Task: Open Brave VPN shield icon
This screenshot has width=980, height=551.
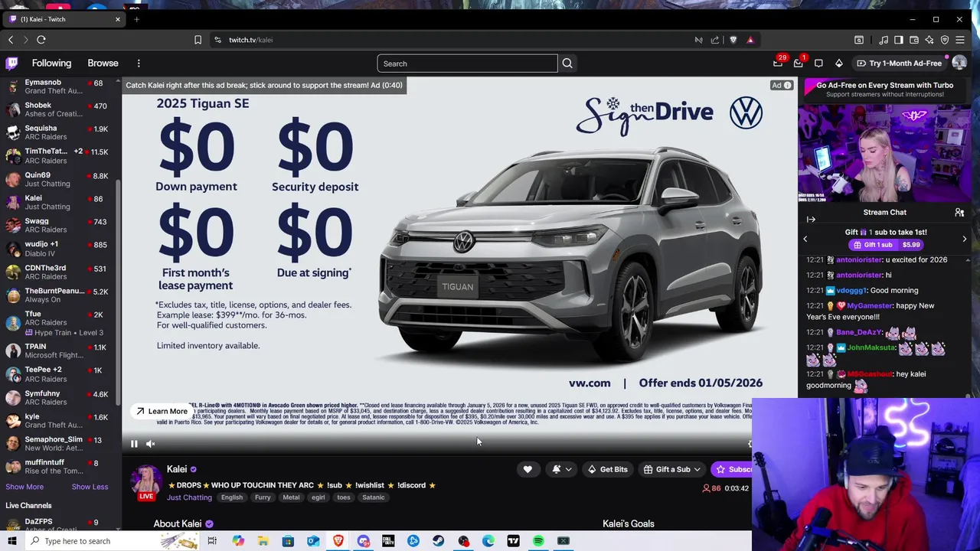Action: pyautogui.click(x=945, y=40)
